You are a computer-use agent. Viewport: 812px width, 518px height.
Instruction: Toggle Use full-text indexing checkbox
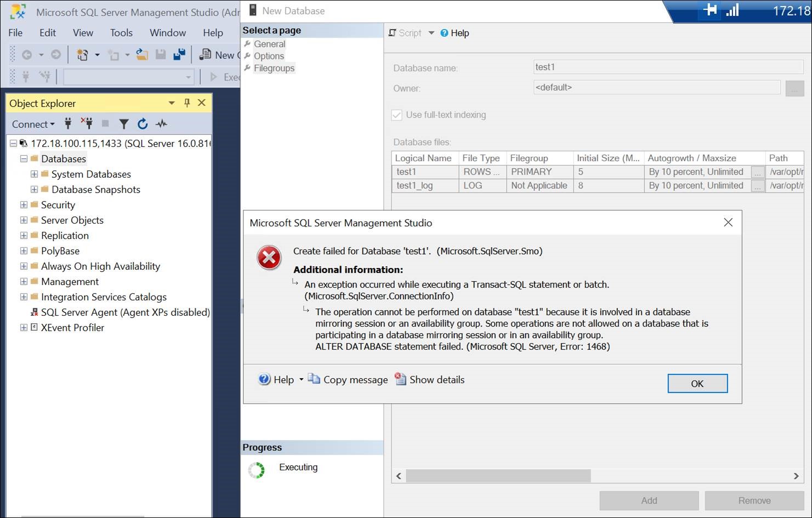396,115
